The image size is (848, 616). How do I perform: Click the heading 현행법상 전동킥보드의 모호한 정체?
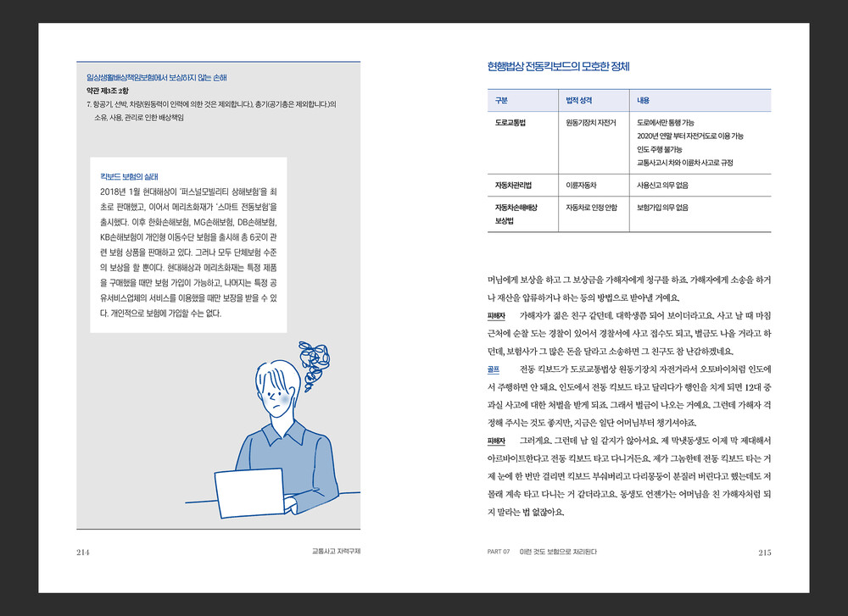[x=558, y=66]
